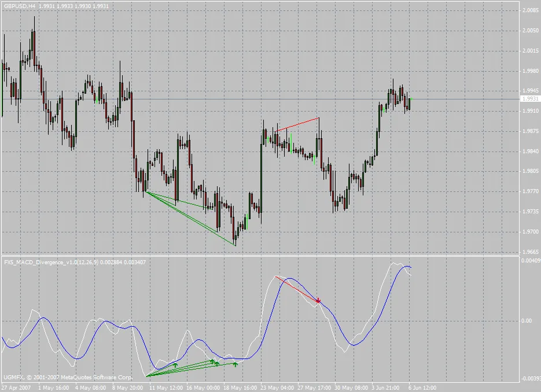Click the 0.00 level on MACD scale

click(526, 320)
